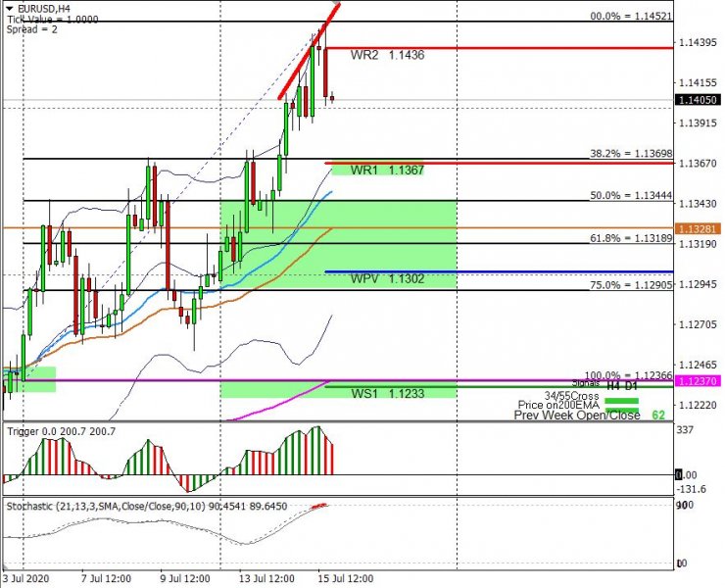Click the Prev Week Open/Close text

click(577, 416)
